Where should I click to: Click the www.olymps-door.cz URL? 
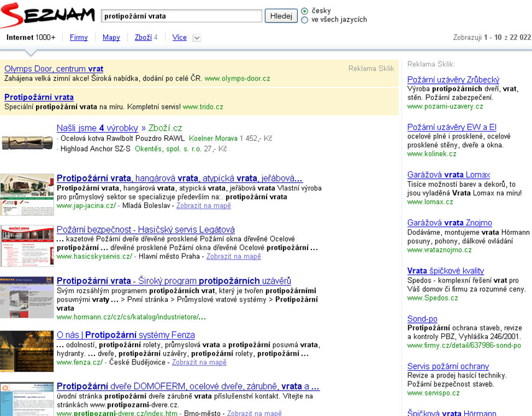click(x=237, y=79)
